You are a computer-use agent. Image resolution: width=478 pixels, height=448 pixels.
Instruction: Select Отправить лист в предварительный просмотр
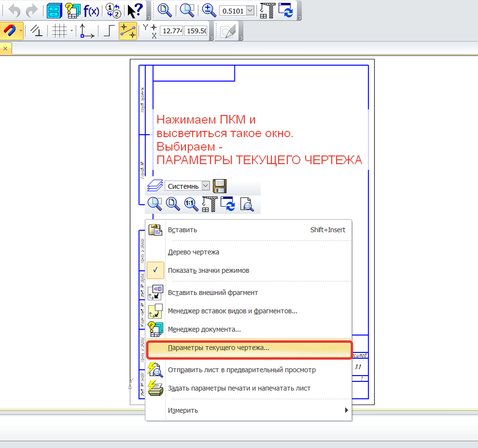point(248,370)
